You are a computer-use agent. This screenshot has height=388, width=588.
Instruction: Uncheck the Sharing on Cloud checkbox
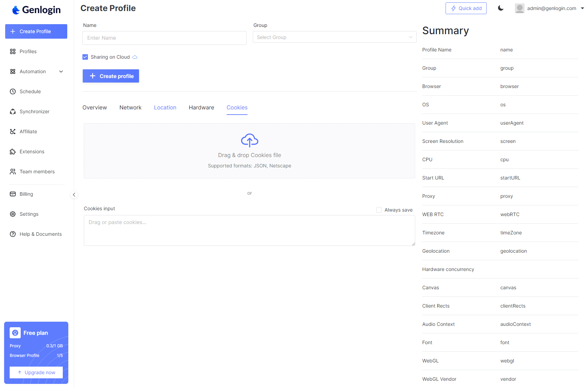click(x=85, y=57)
